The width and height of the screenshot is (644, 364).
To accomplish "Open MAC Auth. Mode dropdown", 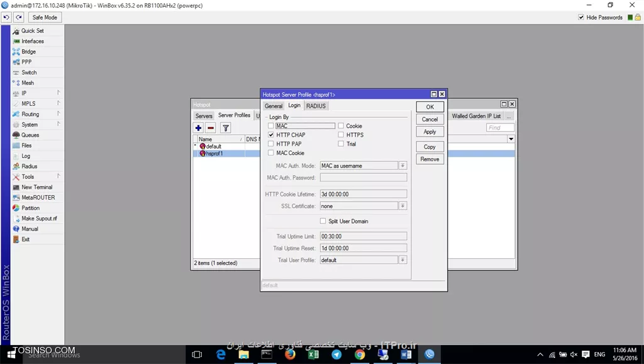I will tap(403, 166).
